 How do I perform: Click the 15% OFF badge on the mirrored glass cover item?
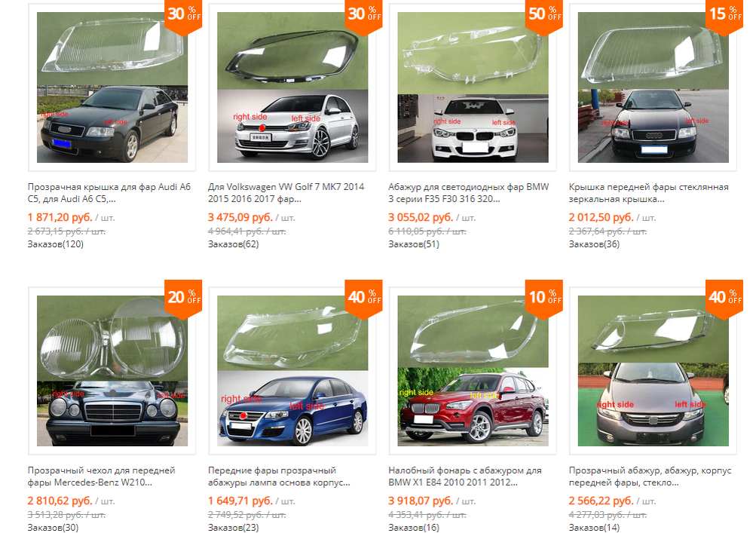724,17
